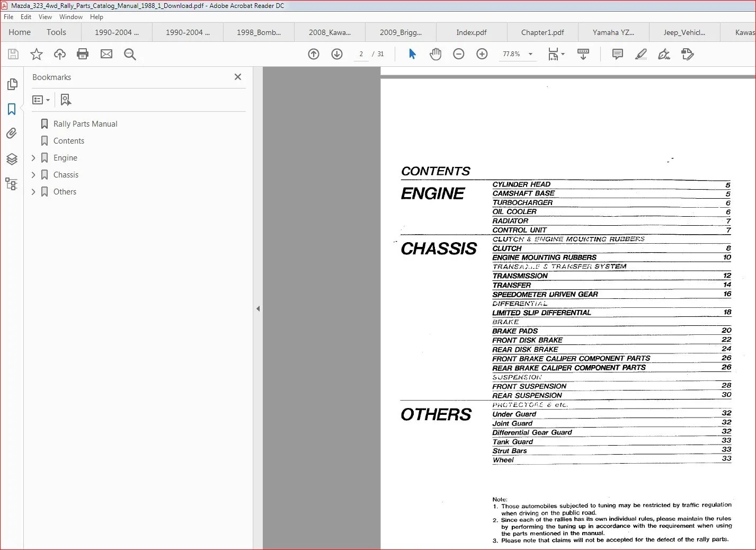This screenshot has height=550, width=756.
Task: Choose the Selection arrow tool
Action: click(412, 54)
